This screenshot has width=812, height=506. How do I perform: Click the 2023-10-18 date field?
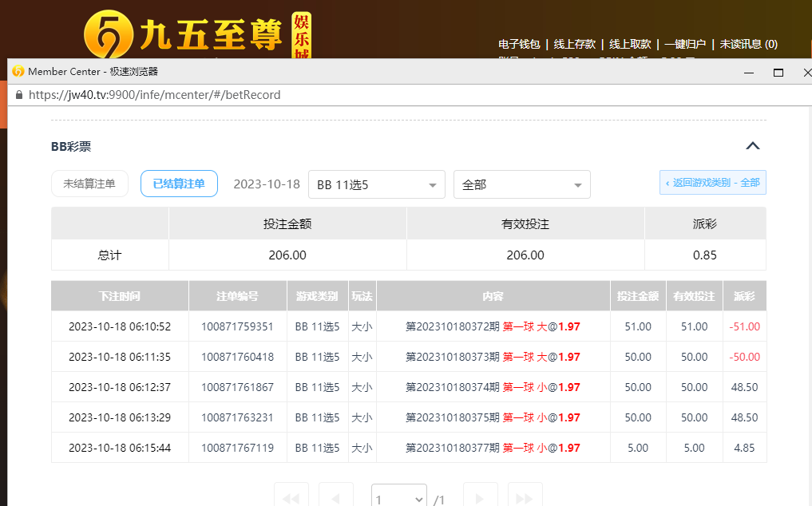point(267,184)
